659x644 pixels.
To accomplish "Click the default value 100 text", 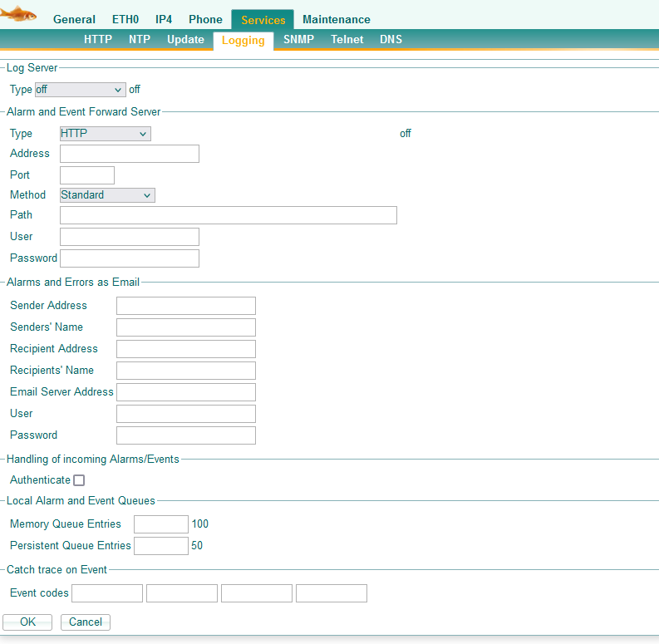I will [200, 524].
